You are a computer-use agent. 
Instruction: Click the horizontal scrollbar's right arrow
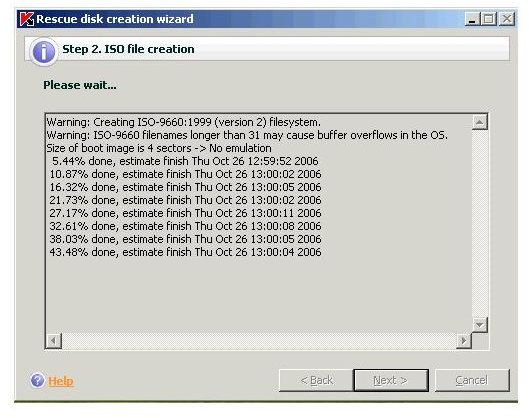[464, 341]
